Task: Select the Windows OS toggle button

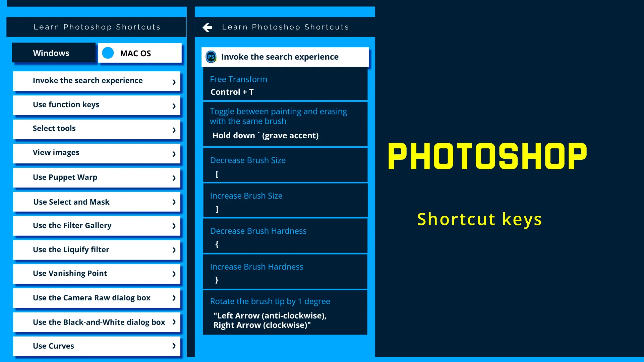Action: 51,53
